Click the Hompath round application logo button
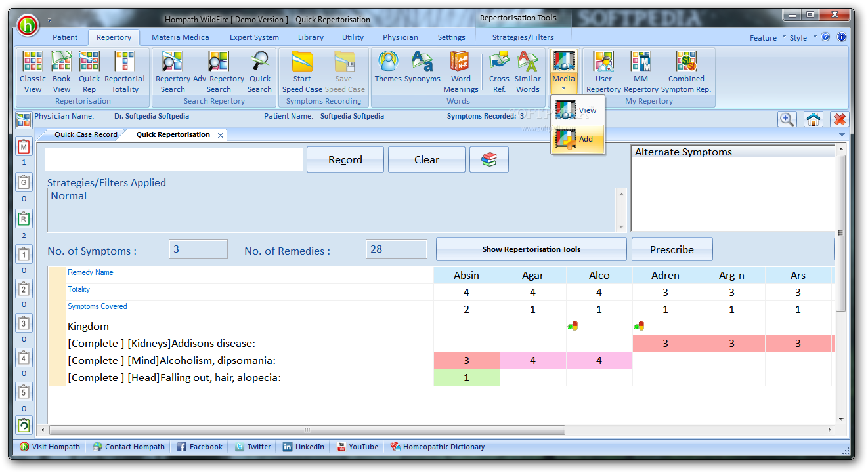Viewport: 868px width, 473px height. [28, 25]
